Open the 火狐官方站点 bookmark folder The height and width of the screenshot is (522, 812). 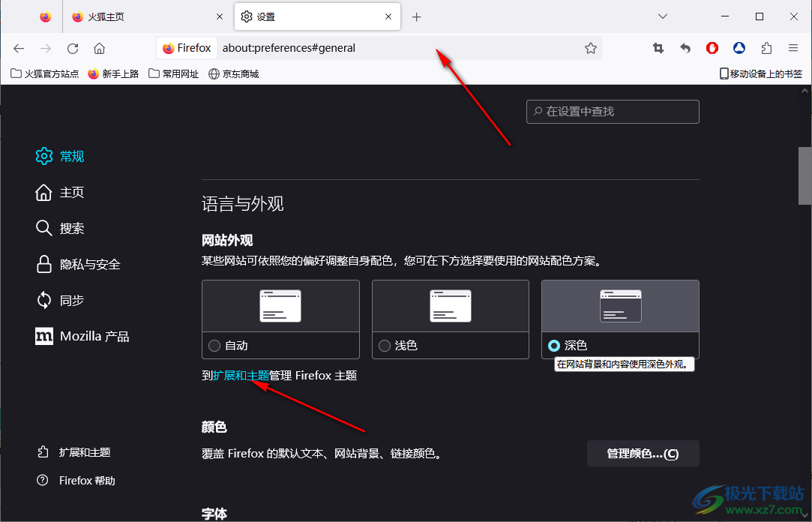45,74
